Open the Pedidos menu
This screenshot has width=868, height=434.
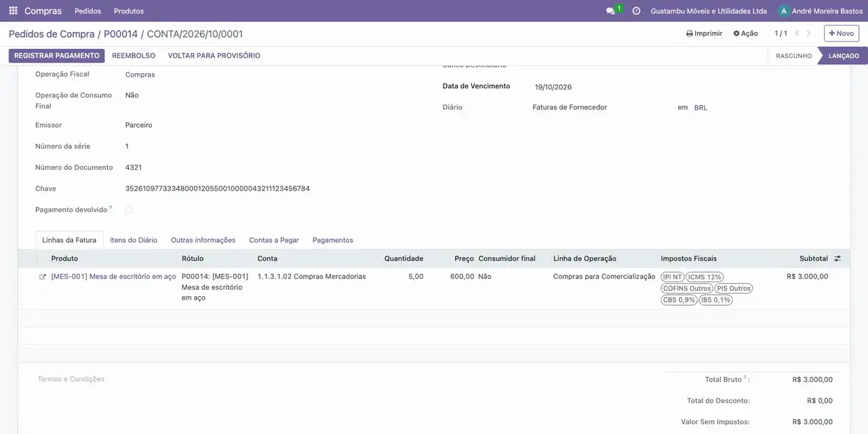click(87, 11)
